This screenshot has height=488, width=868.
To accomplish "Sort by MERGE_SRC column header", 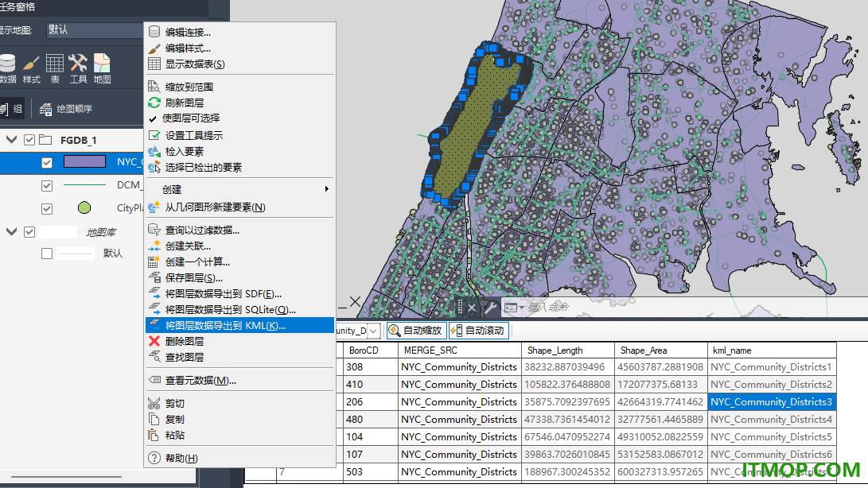I will [x=460, y=351].
